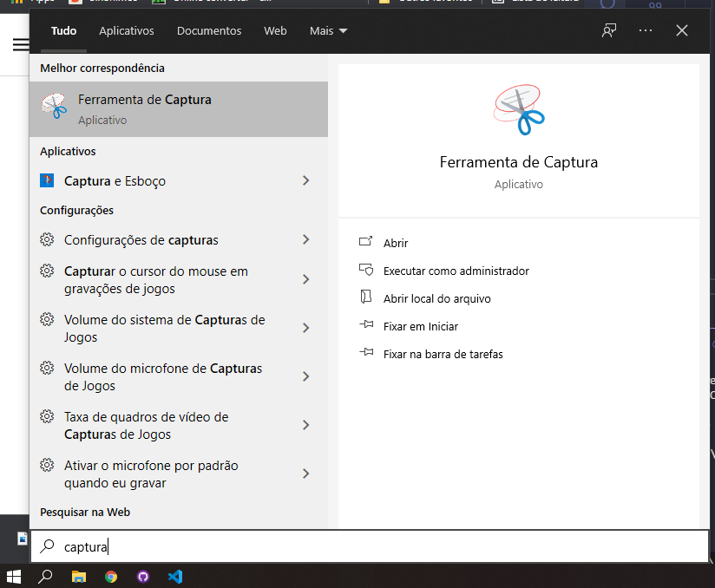Open the Mais dropdown filter
This screenshot has height=588, width=715.
pyautogui.click(x=328, y=30)
